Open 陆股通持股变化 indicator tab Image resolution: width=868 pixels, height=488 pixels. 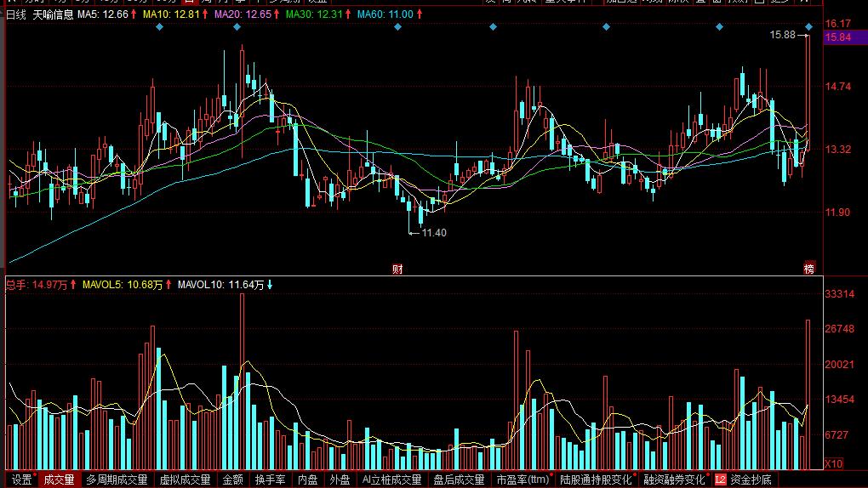click(597, 479)
